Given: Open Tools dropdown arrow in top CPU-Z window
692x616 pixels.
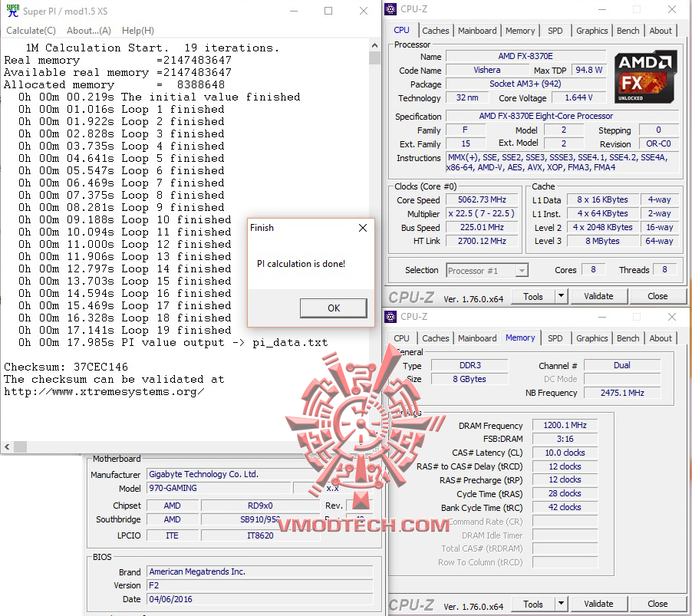Looking at the screenshot, I should point(561,295).
